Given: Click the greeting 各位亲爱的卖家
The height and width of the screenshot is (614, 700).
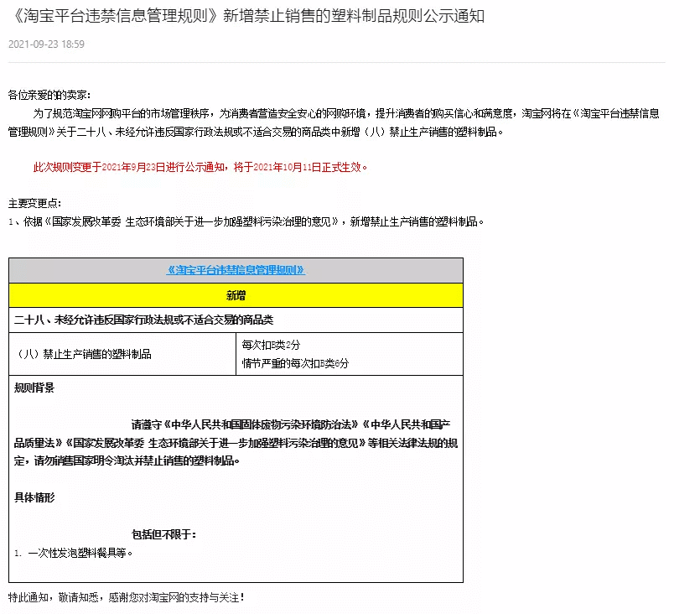Looking at the screenshot, I should 49,95.
